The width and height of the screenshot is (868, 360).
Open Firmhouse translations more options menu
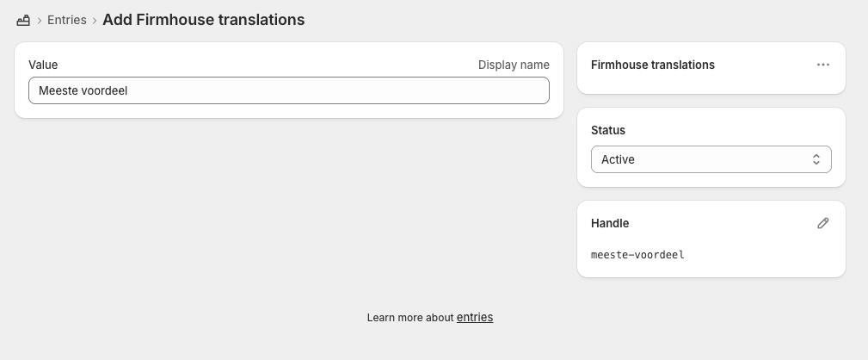(823, 65)
